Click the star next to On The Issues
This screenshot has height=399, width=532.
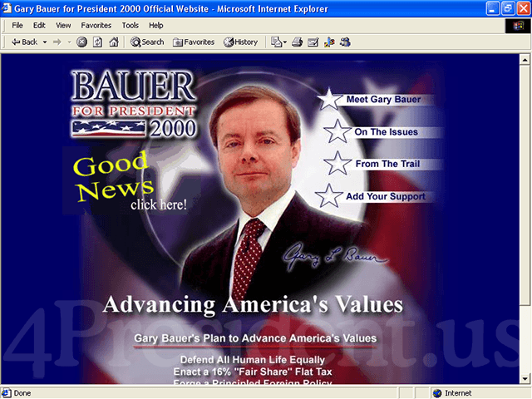point(337,131)
